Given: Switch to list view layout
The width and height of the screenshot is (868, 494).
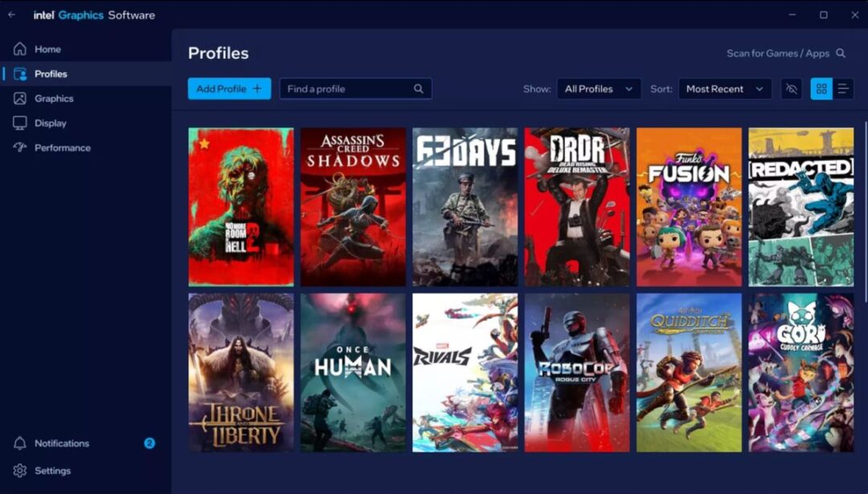Looking at the screenshot, I should click(843, 89).
